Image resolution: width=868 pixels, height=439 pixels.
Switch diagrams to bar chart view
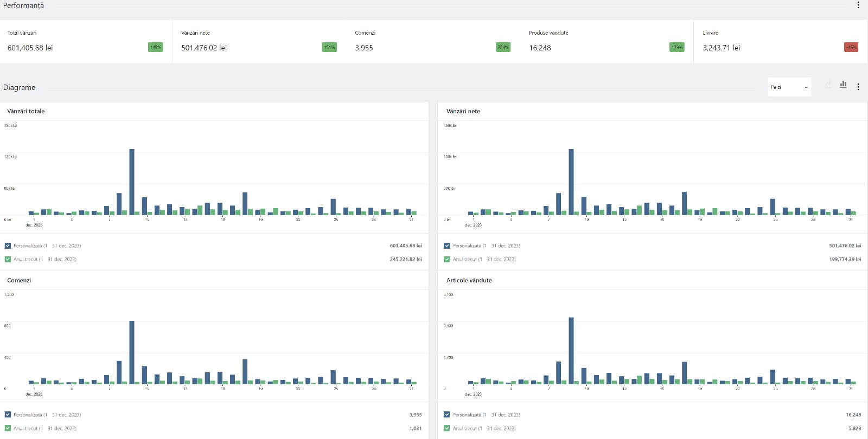tap(843, 85)
